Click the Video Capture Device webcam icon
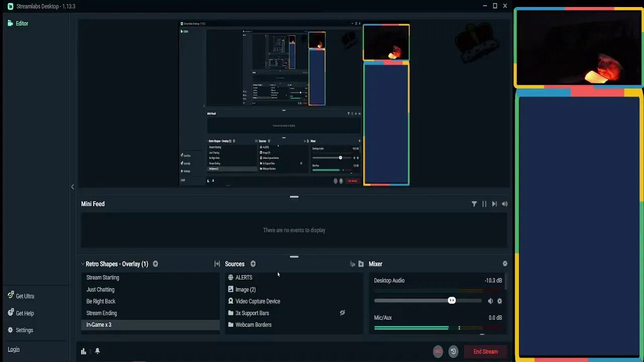644x362 pixels. [231, 301]
